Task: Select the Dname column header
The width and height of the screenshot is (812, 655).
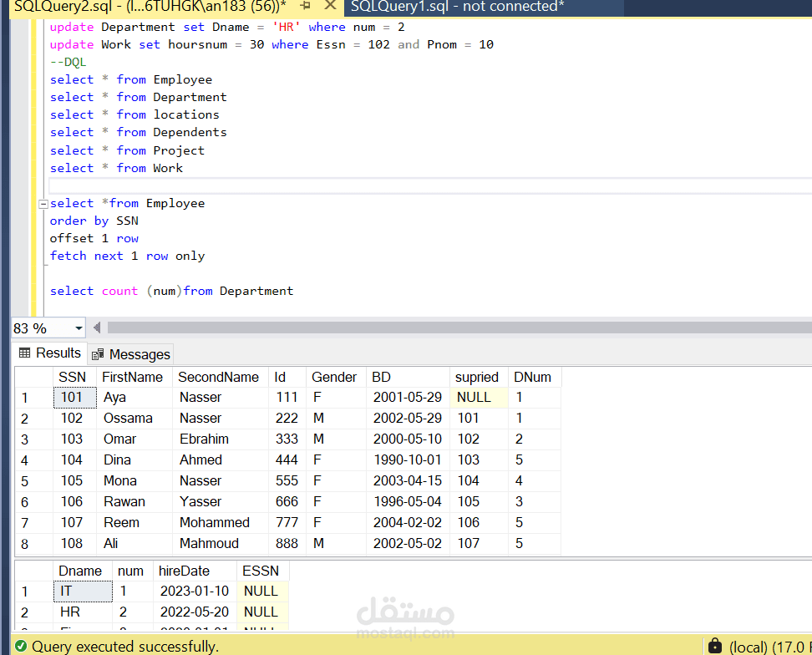Action: point(83,571)
